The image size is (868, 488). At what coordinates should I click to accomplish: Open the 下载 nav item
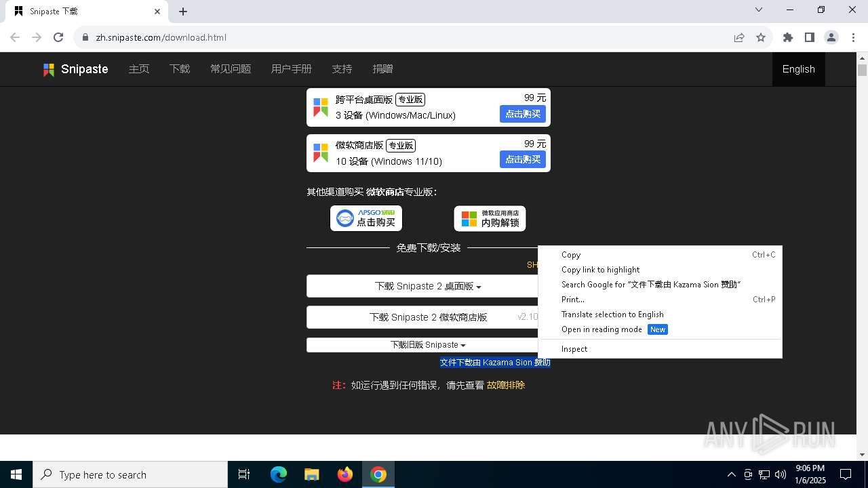[x=180, y=69]
